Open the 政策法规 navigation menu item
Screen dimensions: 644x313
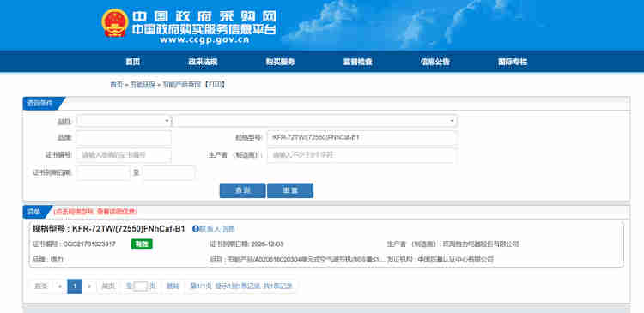203,62
